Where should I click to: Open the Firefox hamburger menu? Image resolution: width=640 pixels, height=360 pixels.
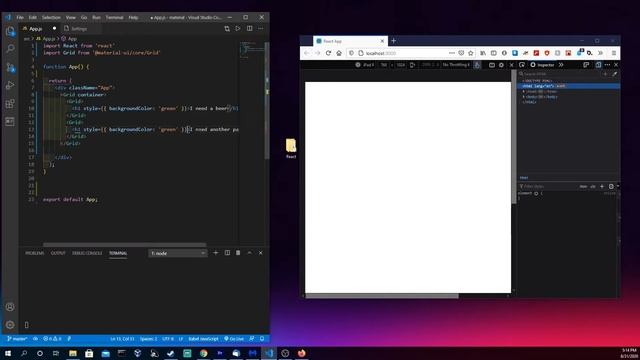click(x=613, y=53)
